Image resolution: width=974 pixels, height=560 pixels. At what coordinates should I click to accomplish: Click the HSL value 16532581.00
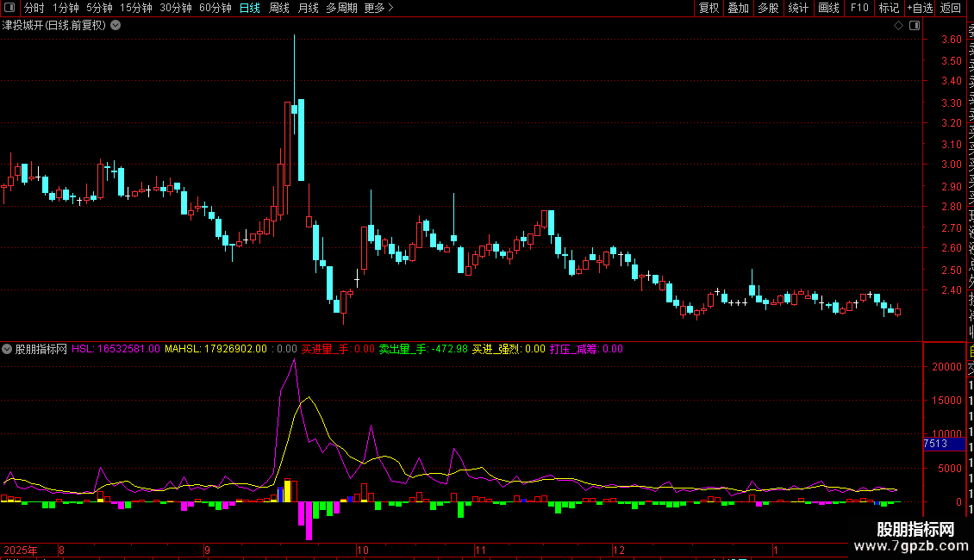pos(128,349)
